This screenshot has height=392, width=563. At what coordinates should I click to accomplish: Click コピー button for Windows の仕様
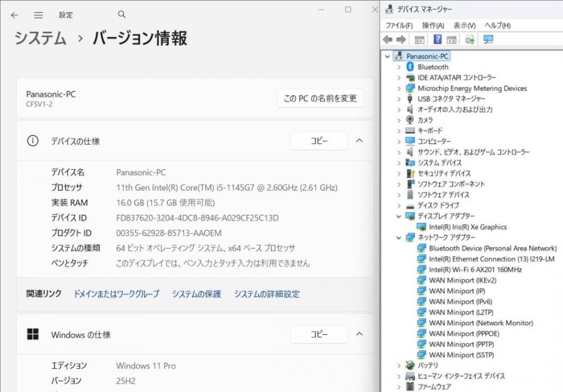point(319,334)
